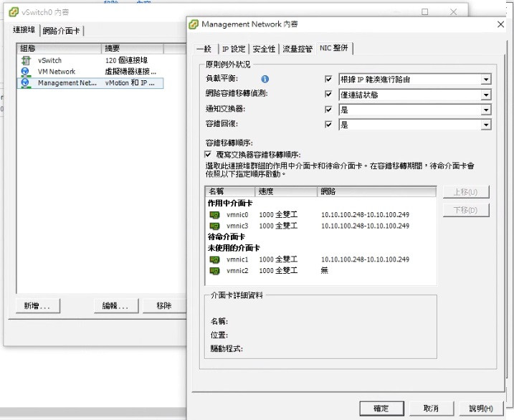Click the vmnic2 adapter icon
514x420 pixels.
pyautogui.click(x=214, y=271)
